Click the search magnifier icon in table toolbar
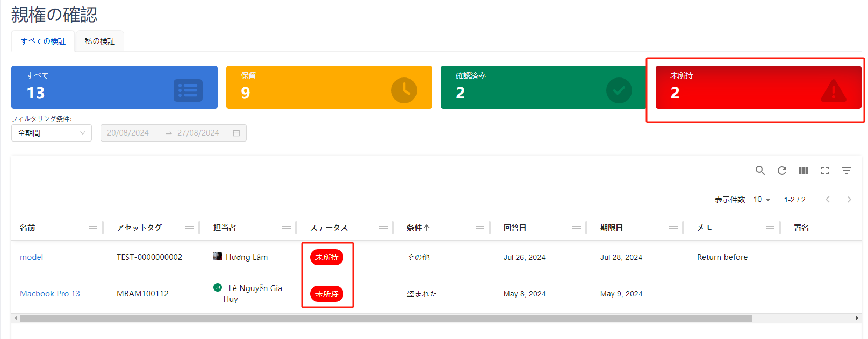 click(x=760, y=171)
